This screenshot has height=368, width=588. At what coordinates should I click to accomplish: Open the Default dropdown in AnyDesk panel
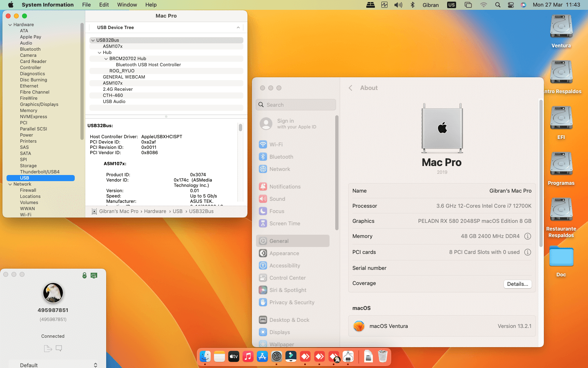[x=53, y=365]
